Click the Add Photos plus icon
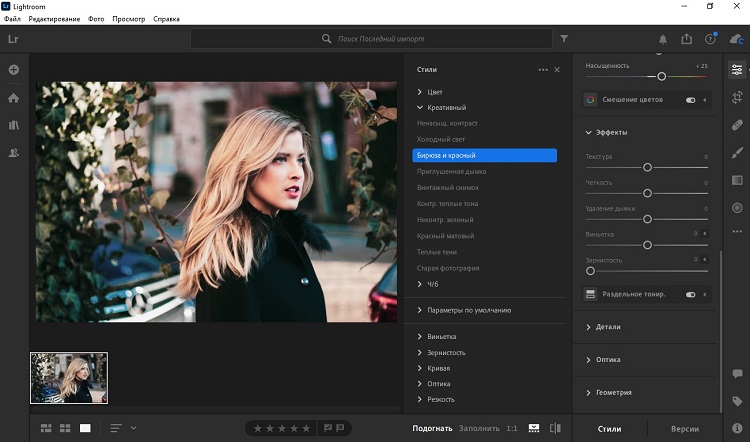The image size is (750, 442). (x=14, y=70)
